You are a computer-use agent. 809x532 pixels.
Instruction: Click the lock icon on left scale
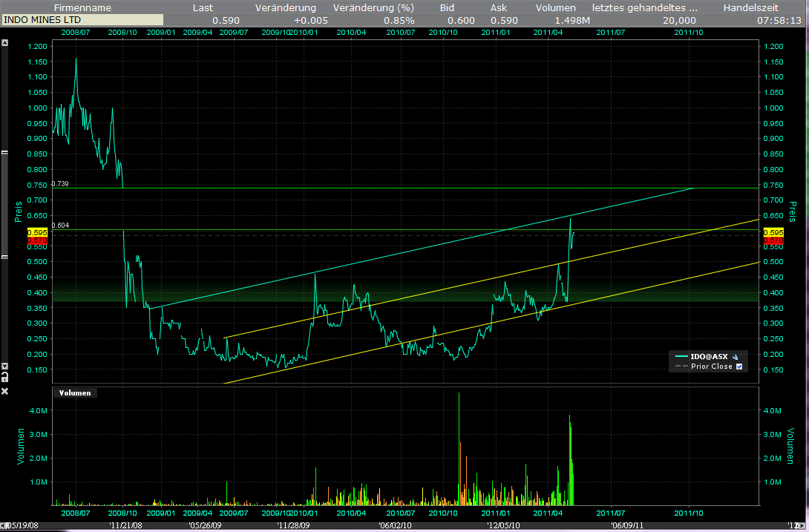tap(4, 378)
